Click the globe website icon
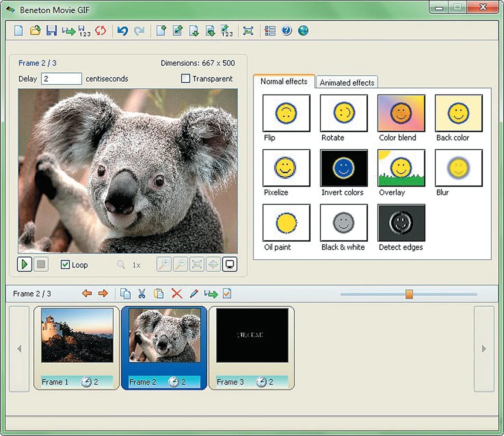504x436 pixels. [303, 30]
